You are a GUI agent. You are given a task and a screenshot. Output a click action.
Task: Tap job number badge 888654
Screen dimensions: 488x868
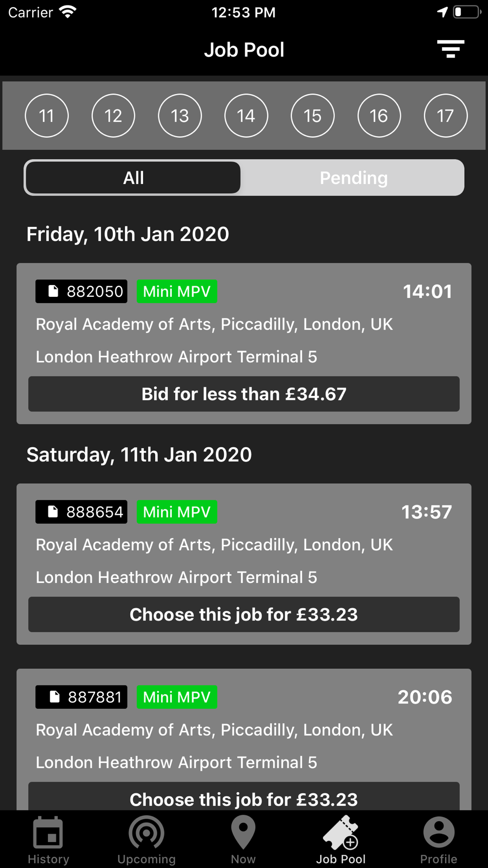[x=81, y=512]
